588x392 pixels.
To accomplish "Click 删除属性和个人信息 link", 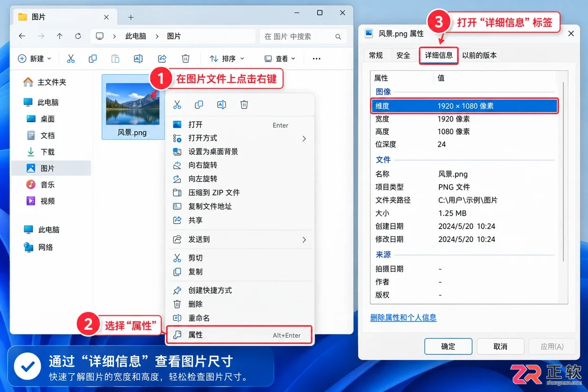I will tap(403, 317).
